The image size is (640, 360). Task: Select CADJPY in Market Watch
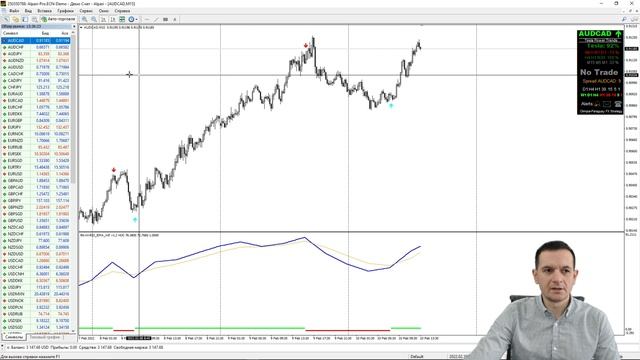[36, 80]
